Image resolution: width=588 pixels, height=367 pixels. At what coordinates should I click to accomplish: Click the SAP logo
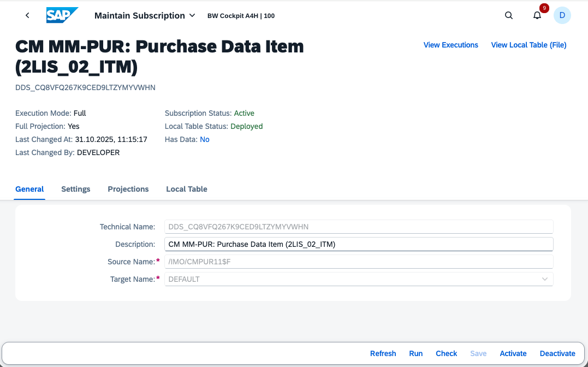[62, 15]
